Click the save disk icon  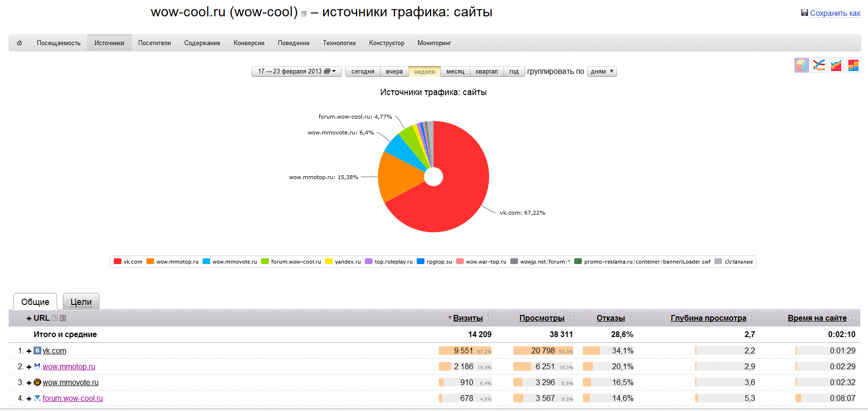coord(805,12)
